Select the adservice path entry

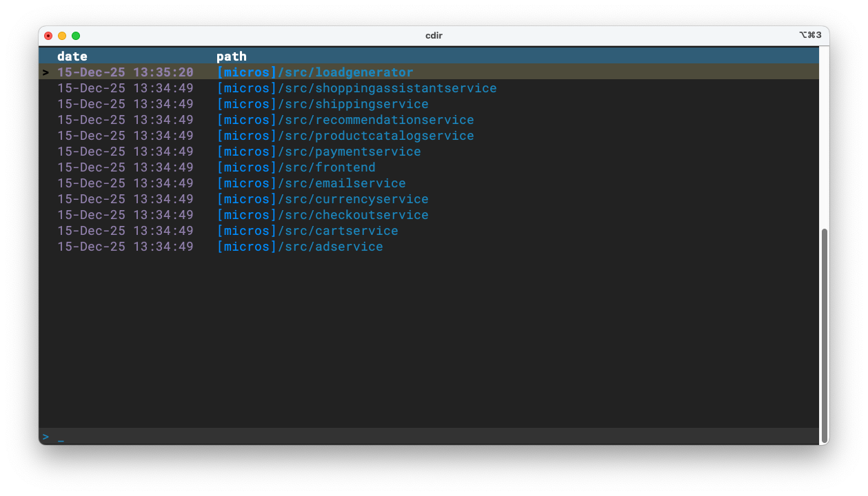[x=300, y=247]
